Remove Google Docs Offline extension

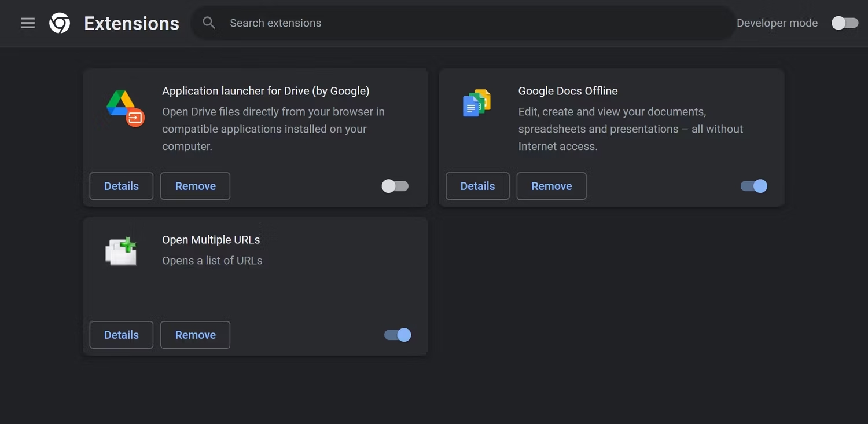(x=551, y=186)
